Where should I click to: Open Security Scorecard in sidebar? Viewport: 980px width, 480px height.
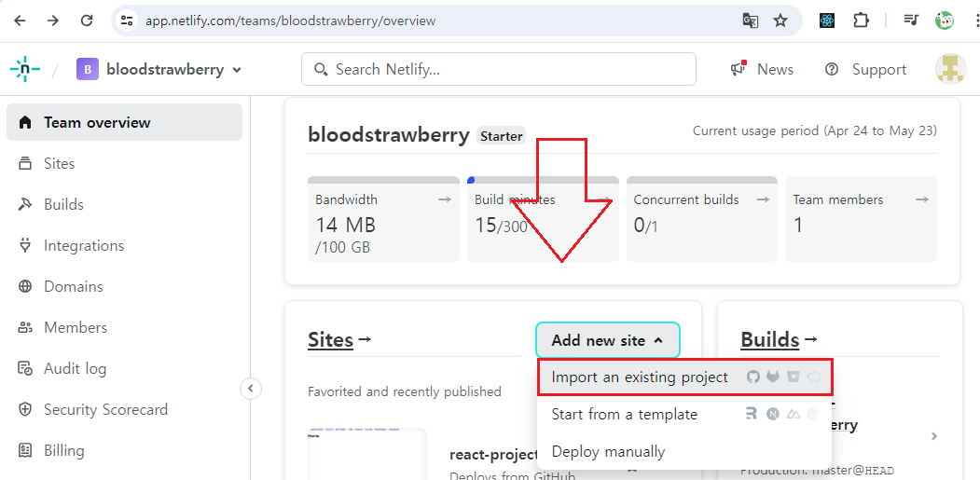[x=124, y=410]
